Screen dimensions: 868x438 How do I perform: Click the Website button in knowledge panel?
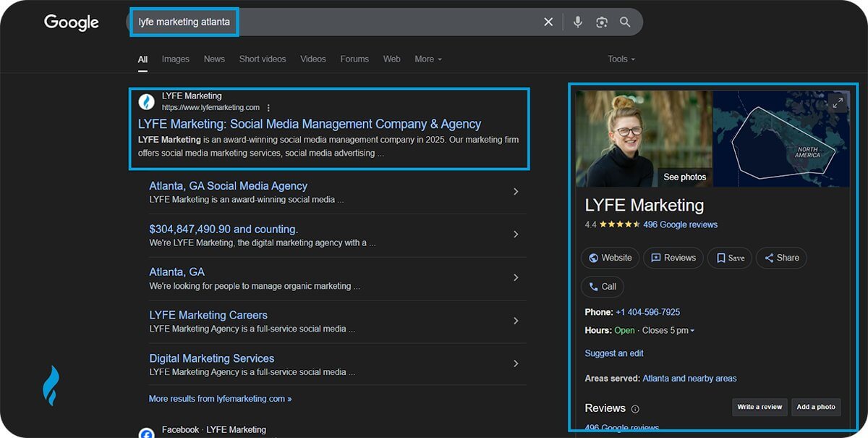click(x=610, y=258)
